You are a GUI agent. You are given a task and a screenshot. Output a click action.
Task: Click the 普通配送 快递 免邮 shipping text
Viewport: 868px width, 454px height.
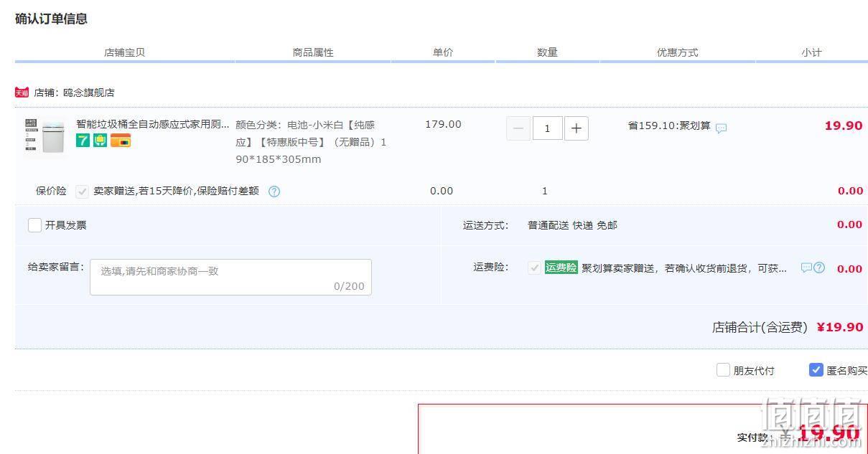pyautogui.click(x=572, y=225)
